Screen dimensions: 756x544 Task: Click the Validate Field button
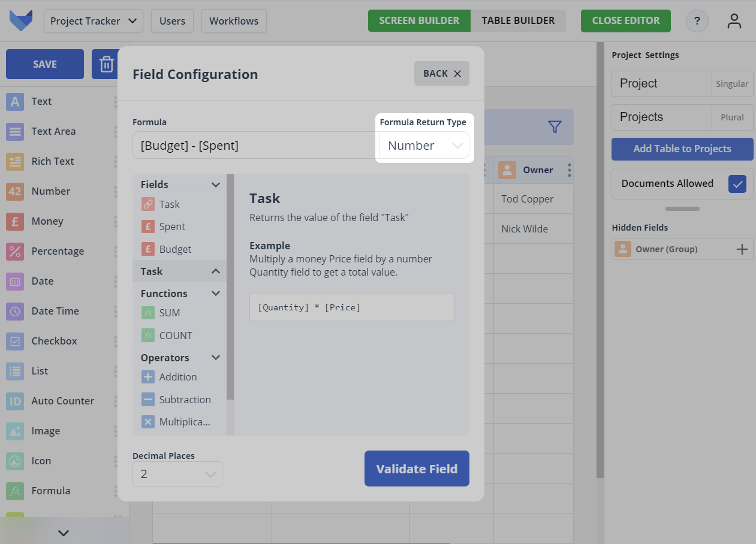[x=417, y=469]
